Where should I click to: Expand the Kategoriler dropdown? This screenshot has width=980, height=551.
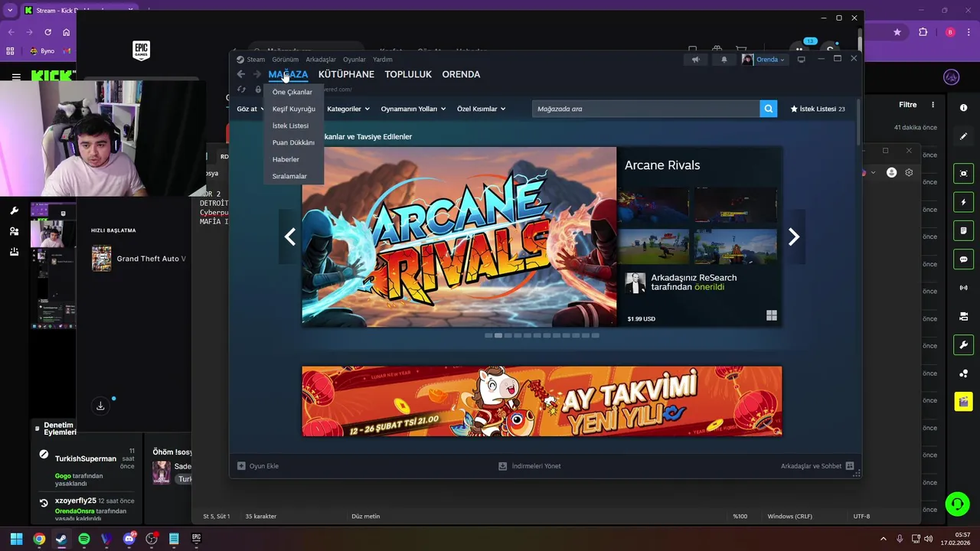[348, 109]
